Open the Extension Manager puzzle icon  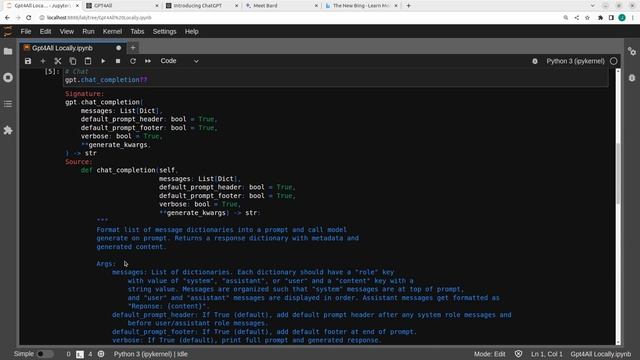coord(8,130)
